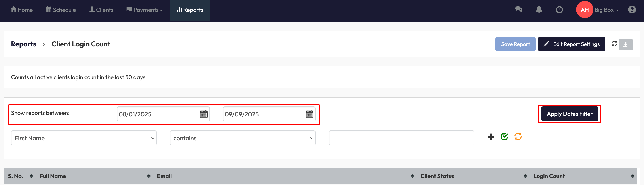This screenshot has width=644, height=185.
Task: Open the notifications bell
Action: (539, 10)
